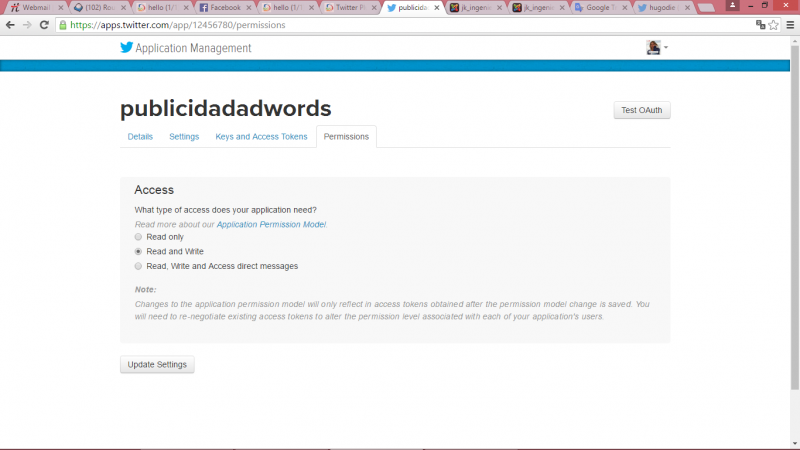The width and height of the screenshot is (800, 450).
Task: Open the Permissions tab
Action: coord(346,137)
